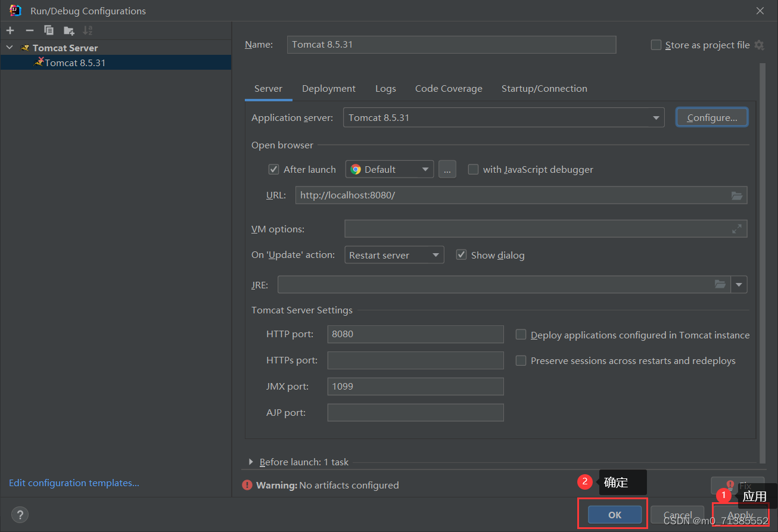Viewport: 778px width, 532px height.
Task: Enable Preserve sessions across restarts and redeploys
Action: 521,360
